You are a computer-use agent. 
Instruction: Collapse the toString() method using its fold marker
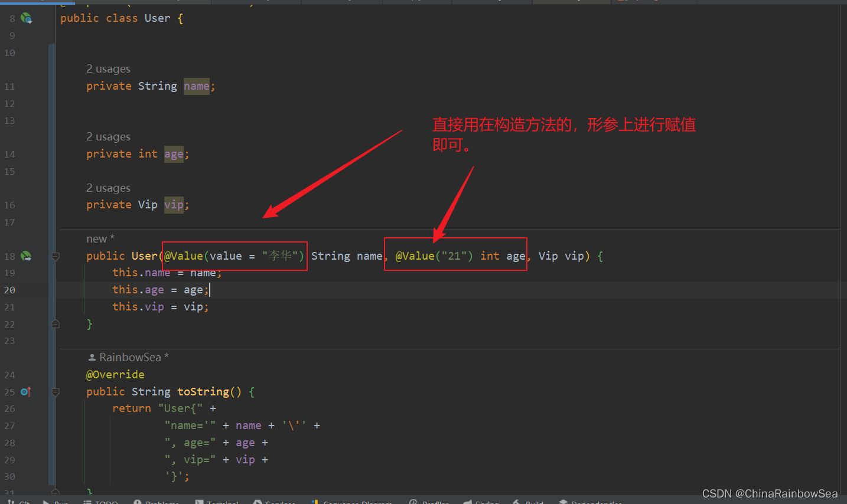pos(56,392)
